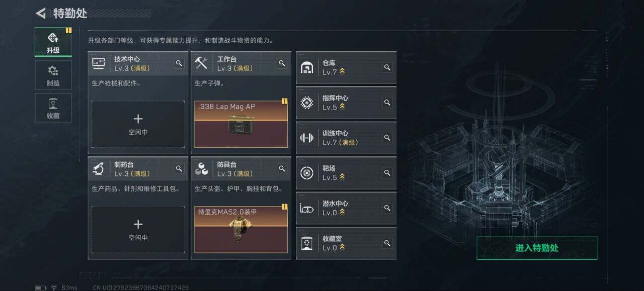The width and height of the screenshot is (644, 291).
Task: Open the .338 Lap Mag AP item
Action: tap(241, 124)
